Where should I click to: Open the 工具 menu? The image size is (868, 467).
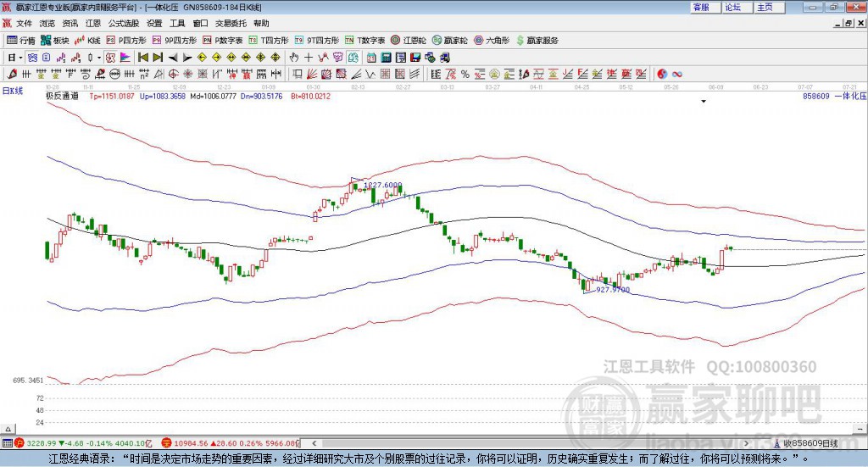(x=177, y=23)
